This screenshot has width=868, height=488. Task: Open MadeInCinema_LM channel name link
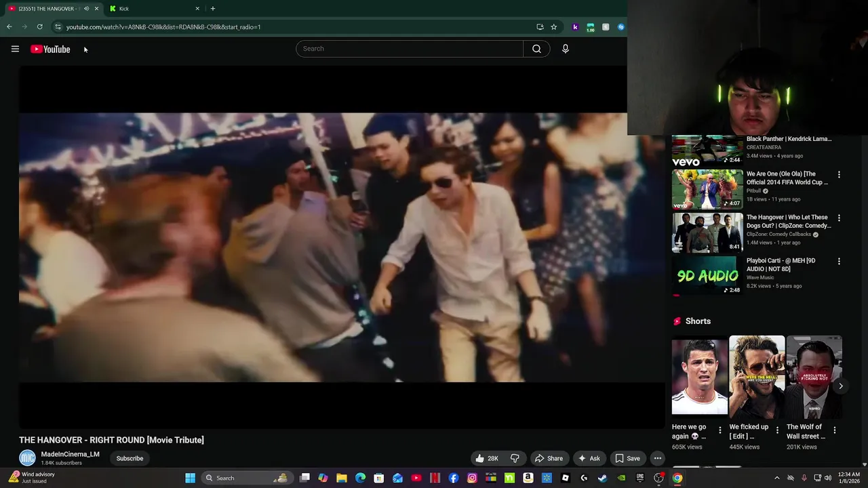70,454
